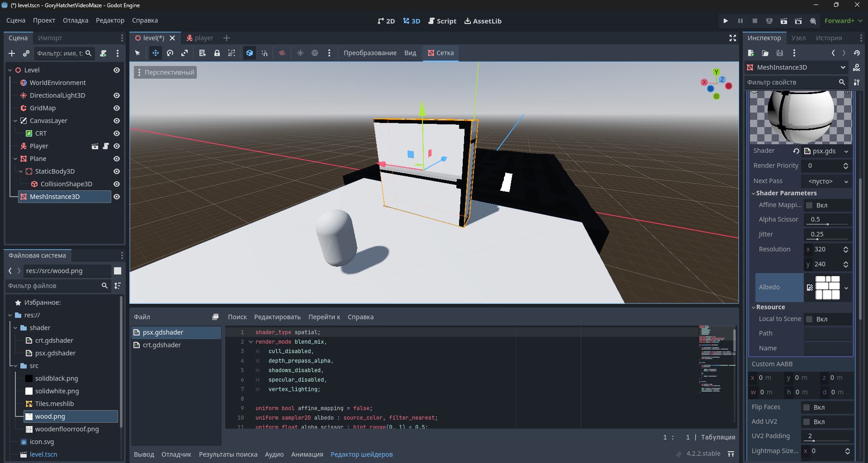
Task: Open the Редактор шейдеров panel
Action: click(361, 454)
